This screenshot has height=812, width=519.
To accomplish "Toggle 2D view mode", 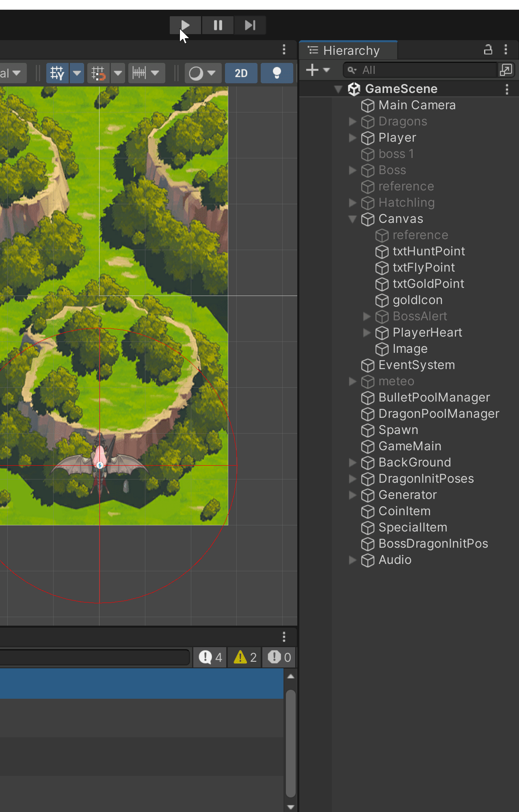I will [241, 73].
